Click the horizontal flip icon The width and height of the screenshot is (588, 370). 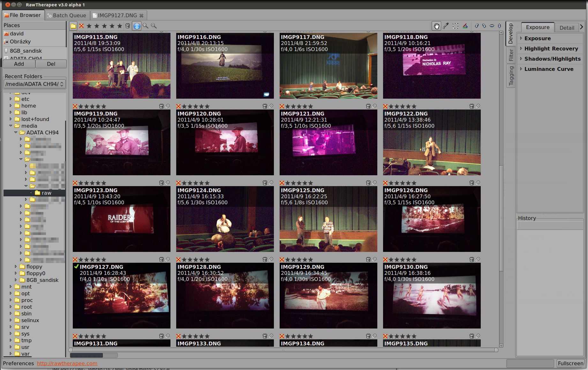point(492,26)
